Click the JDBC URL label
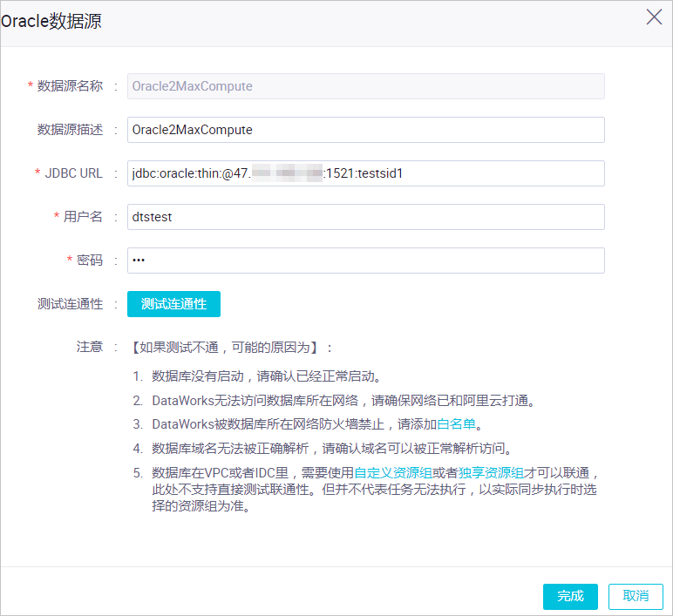This screenshot has width=673, height=616. click(74, 173)
